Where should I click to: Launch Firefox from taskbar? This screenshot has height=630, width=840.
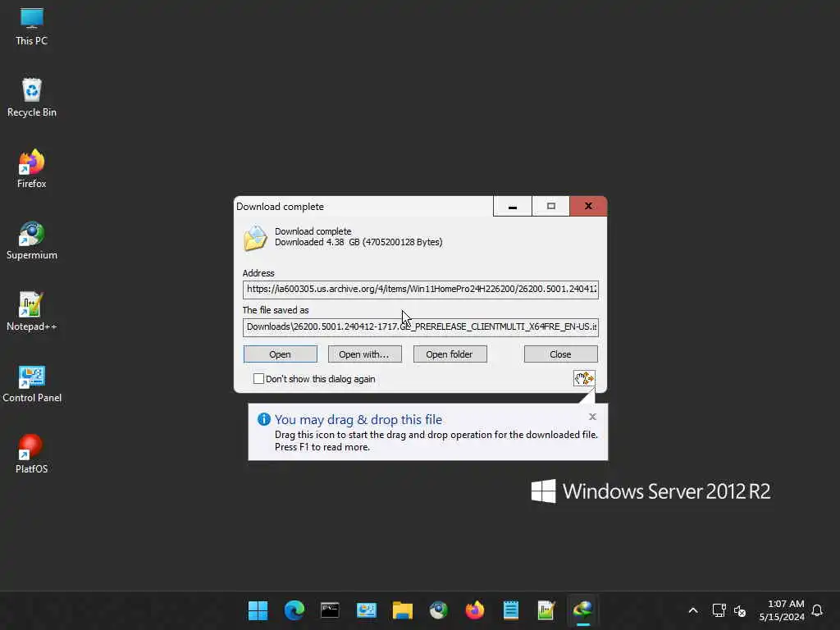tap(475, 610)
